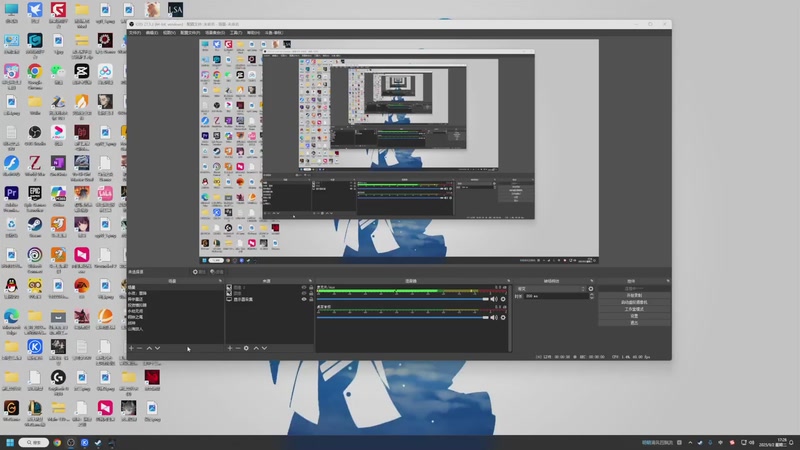800x450 pixels.
Task: Open Logitech G HUB desktop shortcut
Action: 58,382
